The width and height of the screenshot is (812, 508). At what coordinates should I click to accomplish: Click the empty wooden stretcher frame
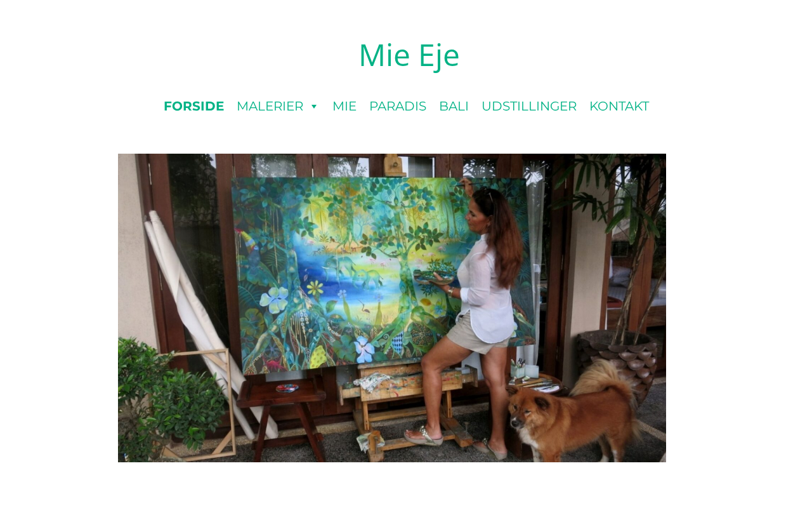tap(197, 404)
